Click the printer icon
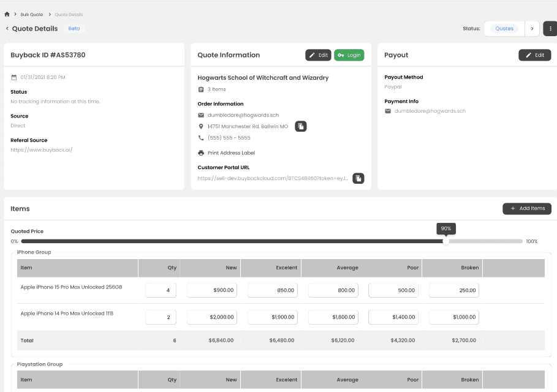557x392 pixels. click(201, 153)
